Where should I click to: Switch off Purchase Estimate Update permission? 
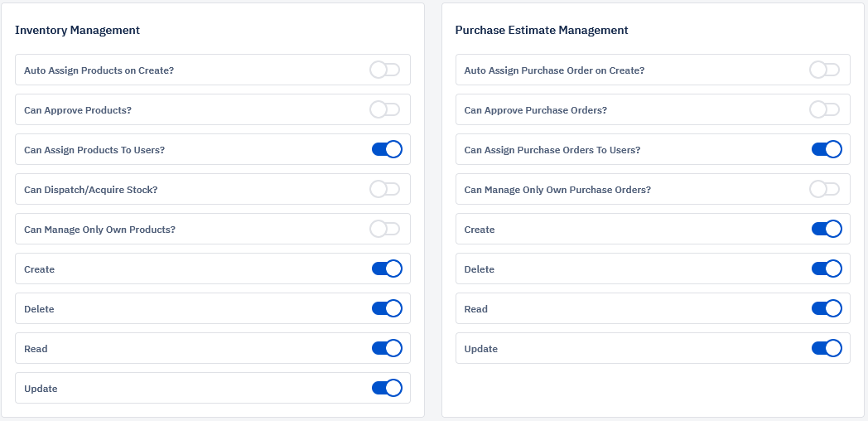(x=827, y=348)
